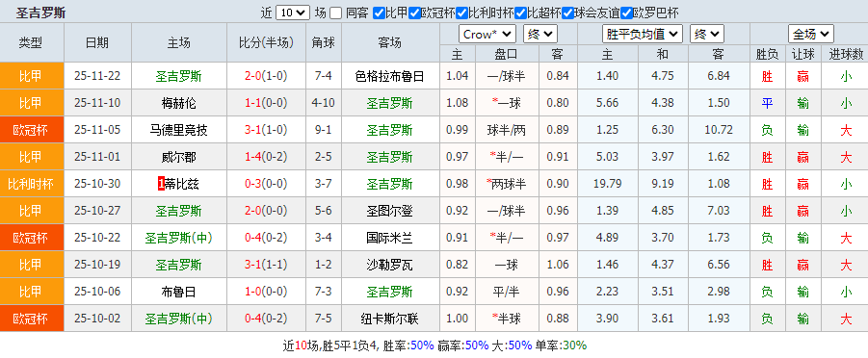Open the 马德里竞技 team link
868x358 pixels.
coord(179,131)
